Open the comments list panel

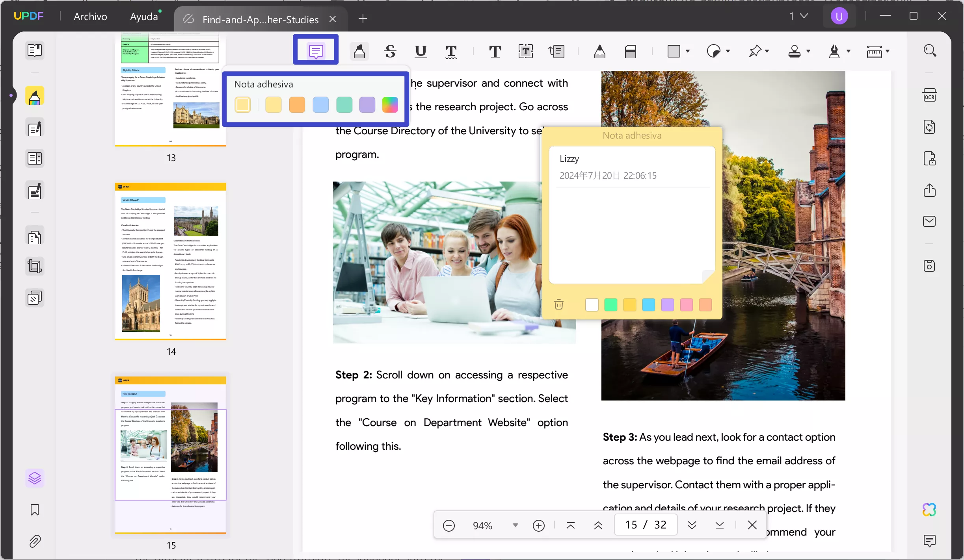tap(930, 541)
